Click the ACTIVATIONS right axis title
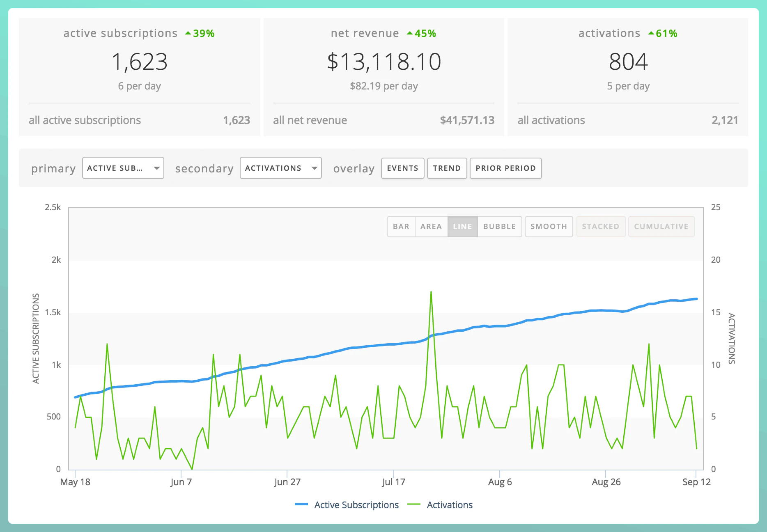Screen dimensions: 767x532 pyautogui.click(x=731, y=339)
